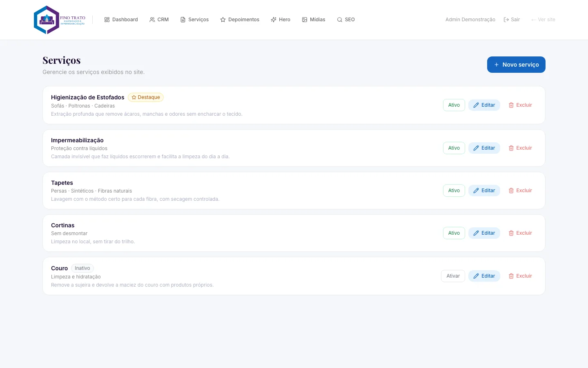Click the Admin Demonstração user label
This screenshot has width=588, height=368.
[x=470, y=20]
